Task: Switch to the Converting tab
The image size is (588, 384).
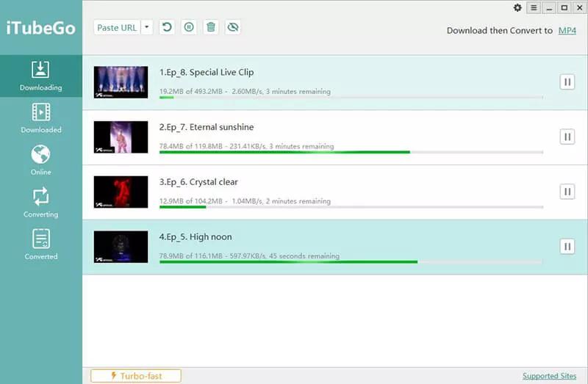Action: point(41,203)
